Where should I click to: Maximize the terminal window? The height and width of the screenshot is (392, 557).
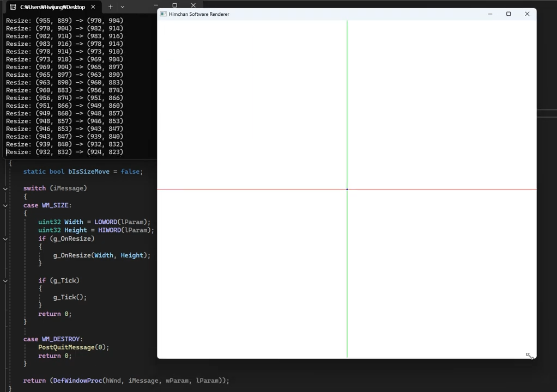(x=174, y=5)
